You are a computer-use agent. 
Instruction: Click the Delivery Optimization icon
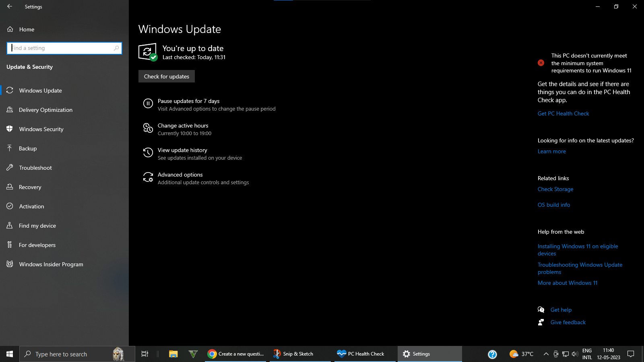click(x=10, y=110)
